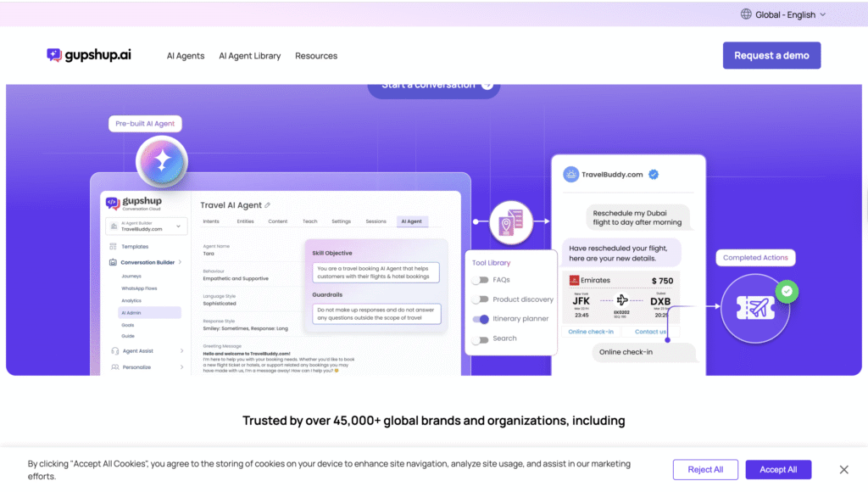Click the flight ticket icon circle
Screen dimensions: 868x492
click(x=755, y=308)
